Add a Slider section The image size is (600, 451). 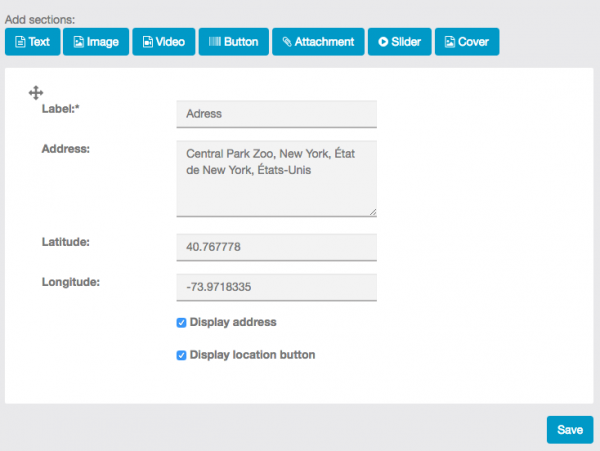click(399, 42)
